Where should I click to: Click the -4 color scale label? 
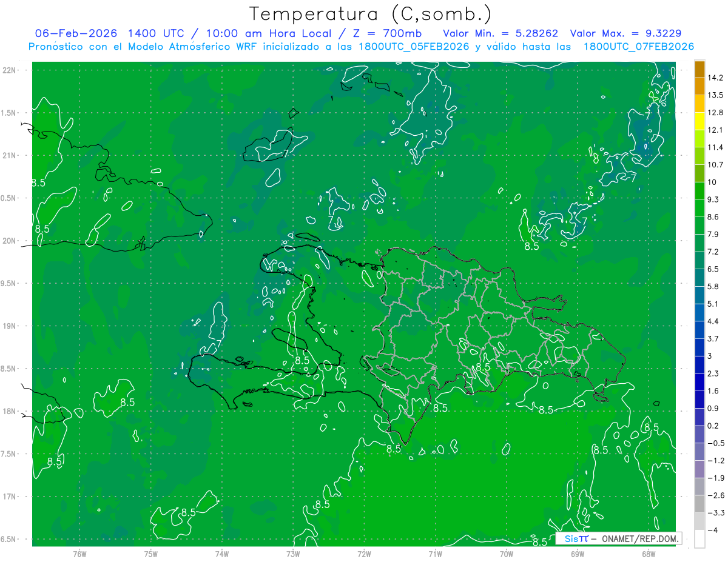pos(712,530)
